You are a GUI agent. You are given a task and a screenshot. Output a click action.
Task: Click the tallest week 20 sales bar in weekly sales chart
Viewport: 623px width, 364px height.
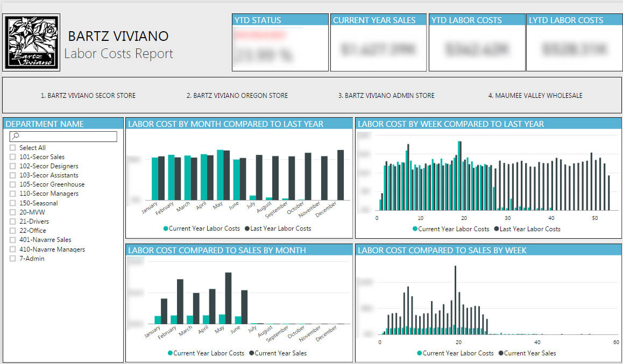pos(455,300)
